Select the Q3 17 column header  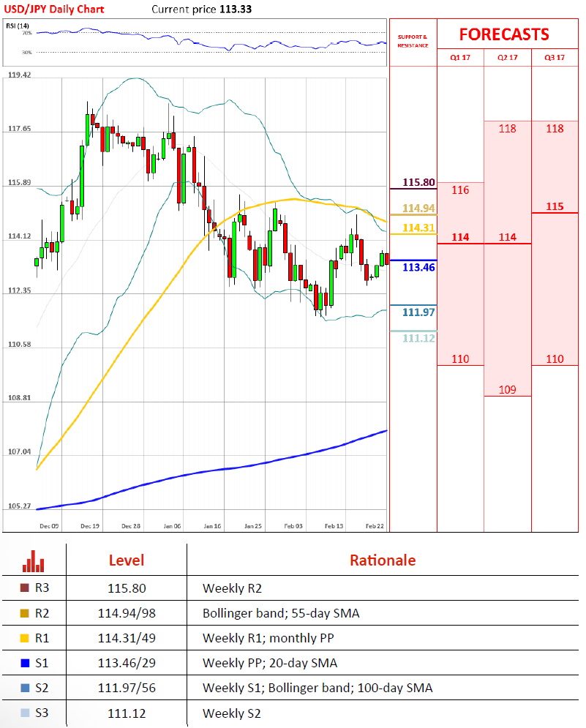(x=555, y=58)
